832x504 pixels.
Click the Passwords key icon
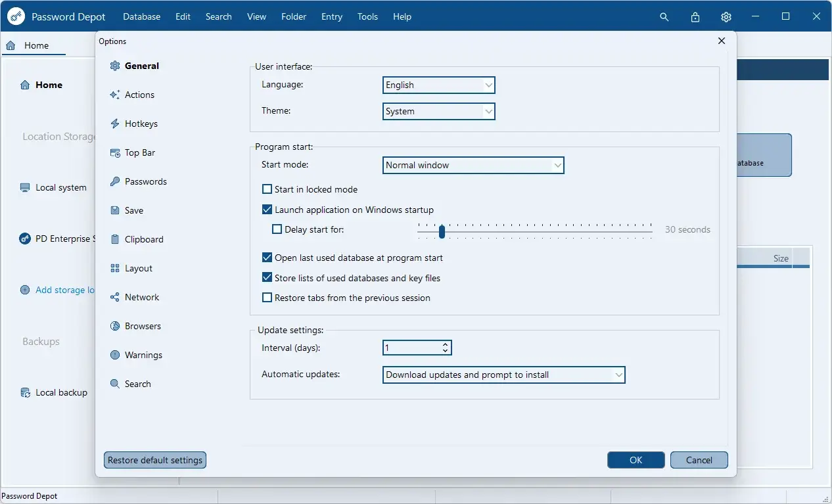(x=115, y=181)
